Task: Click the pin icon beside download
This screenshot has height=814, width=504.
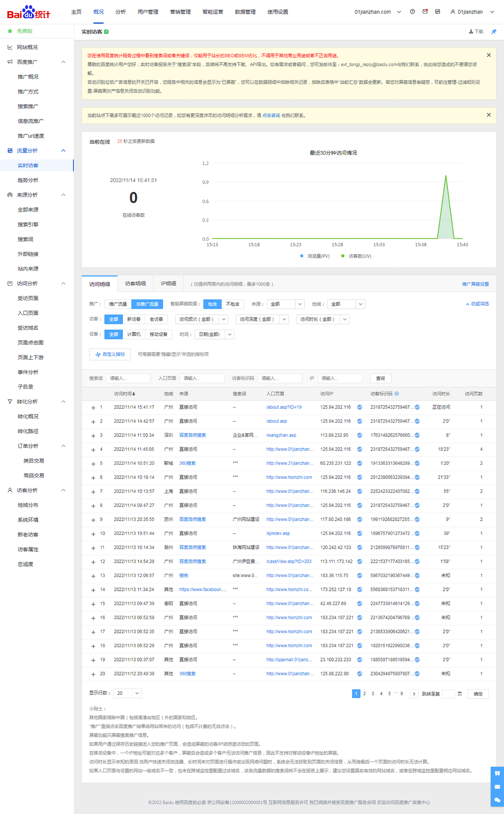Action: (493, 32)
